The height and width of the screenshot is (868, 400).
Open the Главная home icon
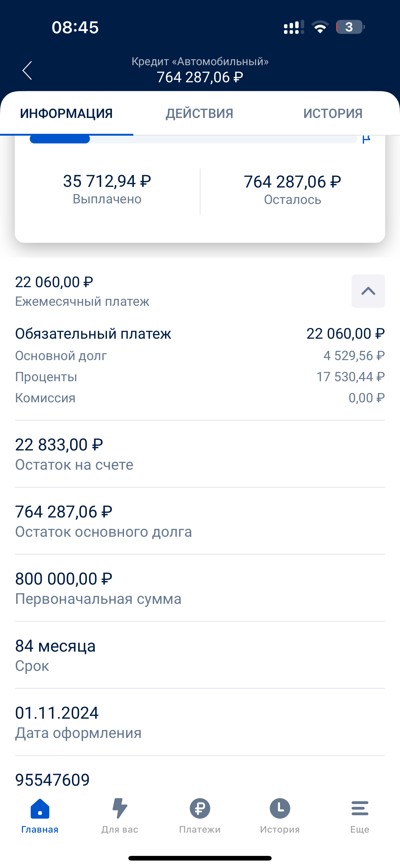point(40,809)
